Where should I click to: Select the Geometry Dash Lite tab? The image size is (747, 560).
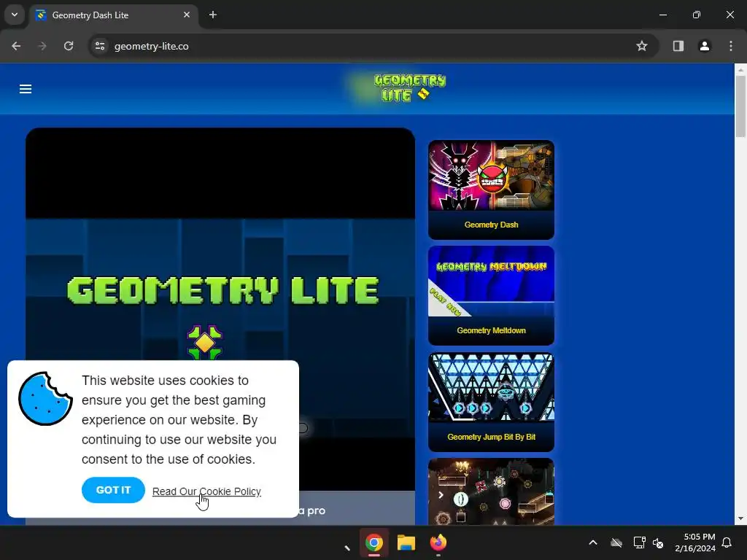114,15
